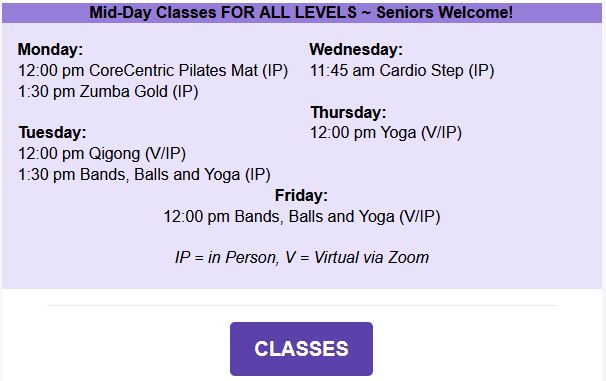Click Tuesday's Bands, Balls and Yoga entry
Screen dimensions: 606x381
[x=144, y=175]
